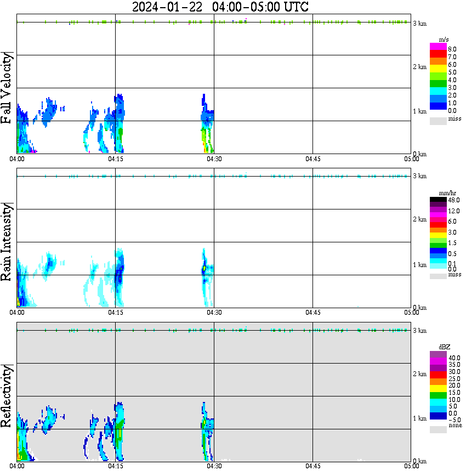This screenshot has width=466, height=476.
Task: Click the dBZ unit label of reflectivity legend
Action: coord(445,347)
